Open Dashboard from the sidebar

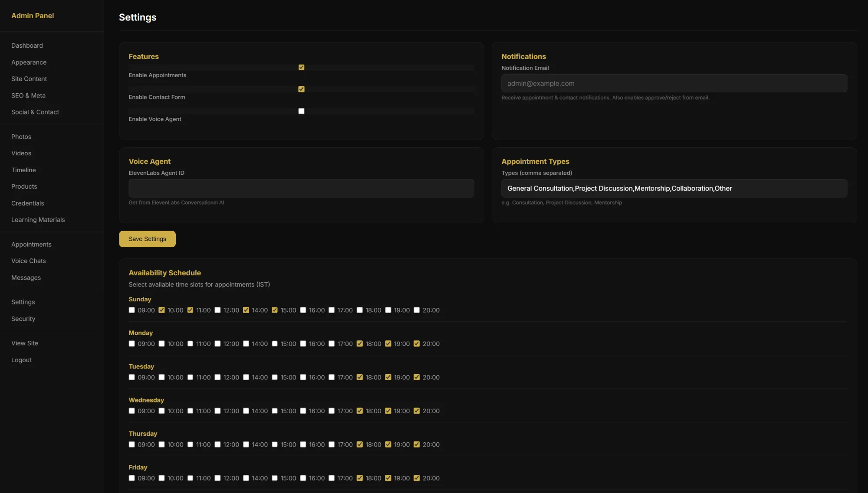pyautogui.click(x=27, y=46)
